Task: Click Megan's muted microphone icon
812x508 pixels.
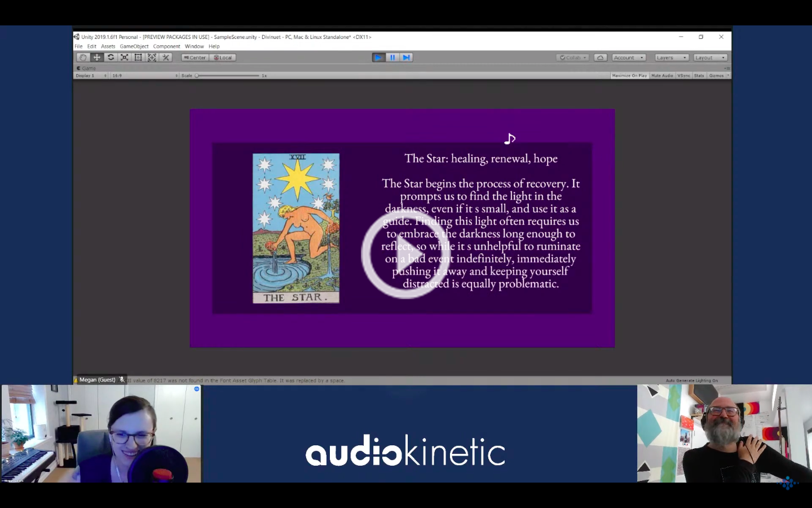Action: pyautogui.click(x=122, y=380)
